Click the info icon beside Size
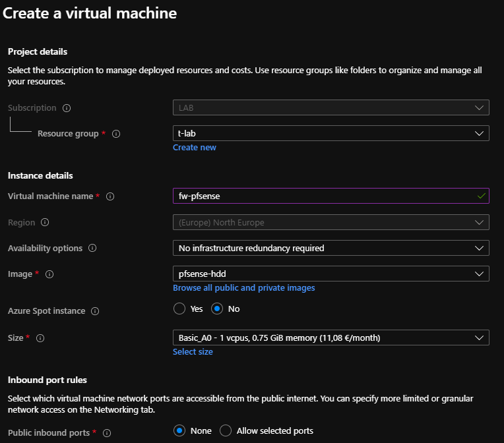 40,338
